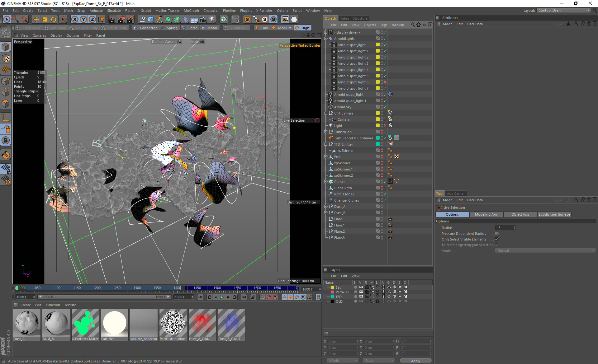Click the search icon in Objects panel
The image size is (598, 364).
tap(413, 25)
